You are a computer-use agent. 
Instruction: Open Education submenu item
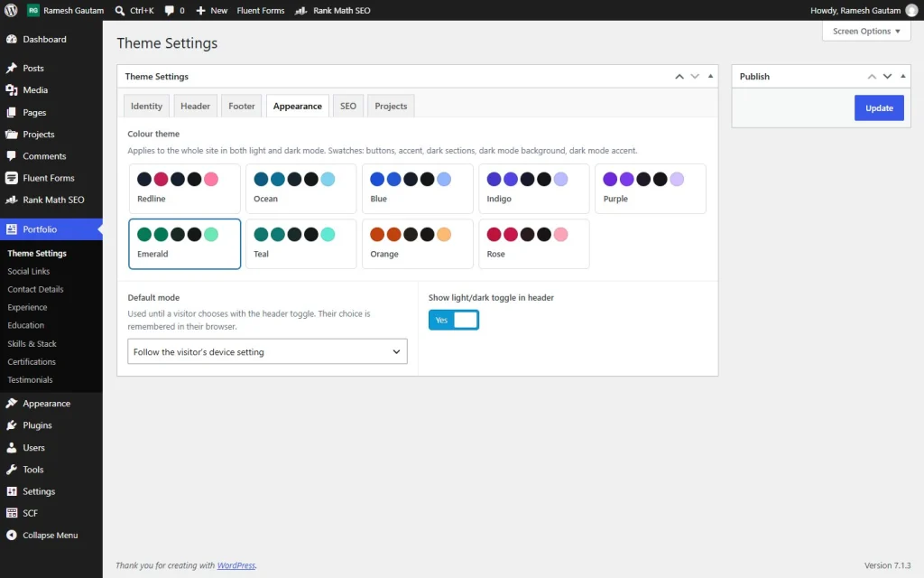click(25, 325)
